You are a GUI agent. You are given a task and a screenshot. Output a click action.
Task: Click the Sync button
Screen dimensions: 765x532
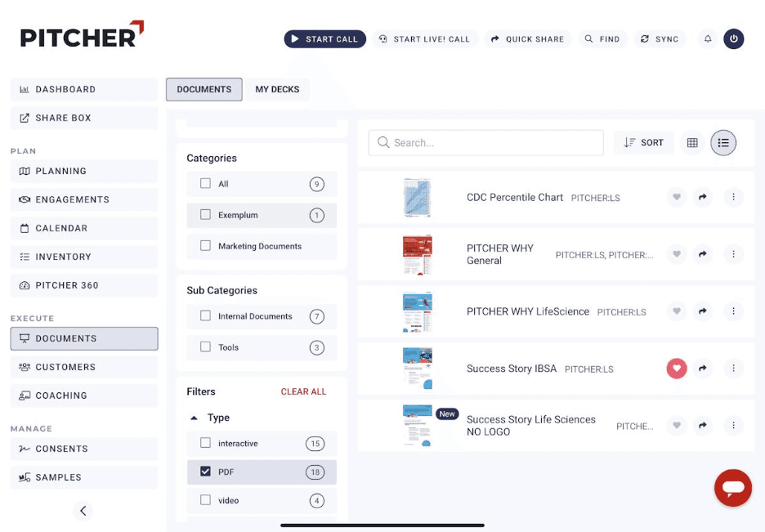pyautogui.click(x=660, y=39)
